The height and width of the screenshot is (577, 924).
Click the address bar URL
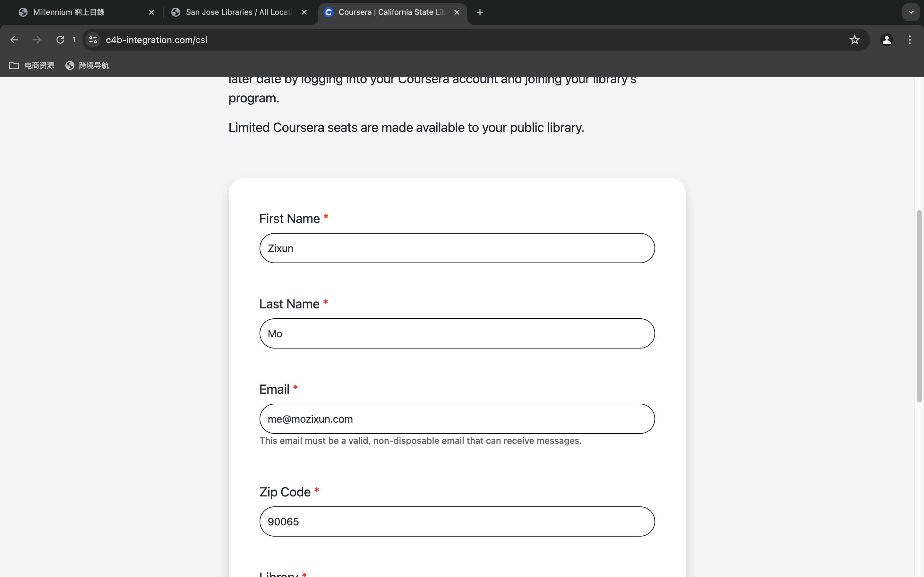pos(157,40)
